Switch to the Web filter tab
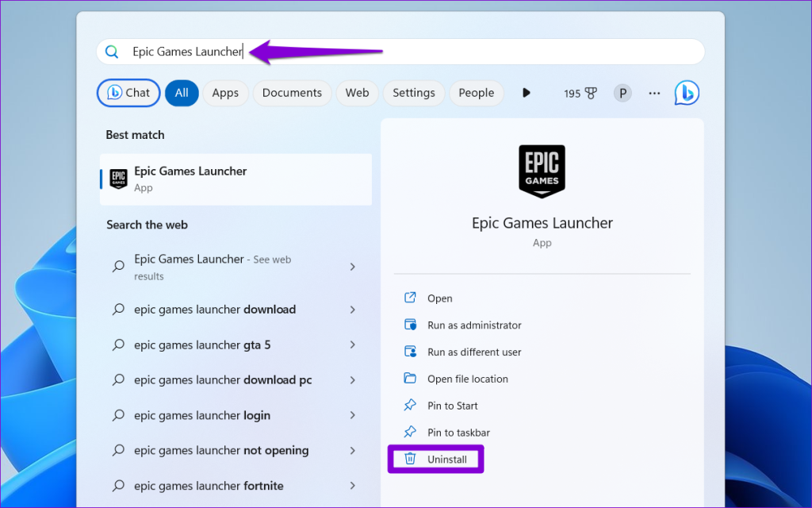The image size is (812, 508). pos(358,93)
